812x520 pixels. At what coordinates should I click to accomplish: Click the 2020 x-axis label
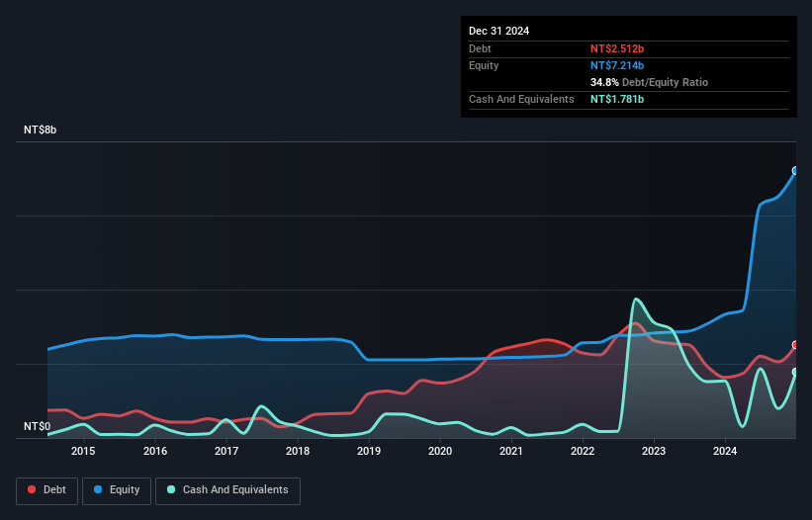(x=440, y=451)
